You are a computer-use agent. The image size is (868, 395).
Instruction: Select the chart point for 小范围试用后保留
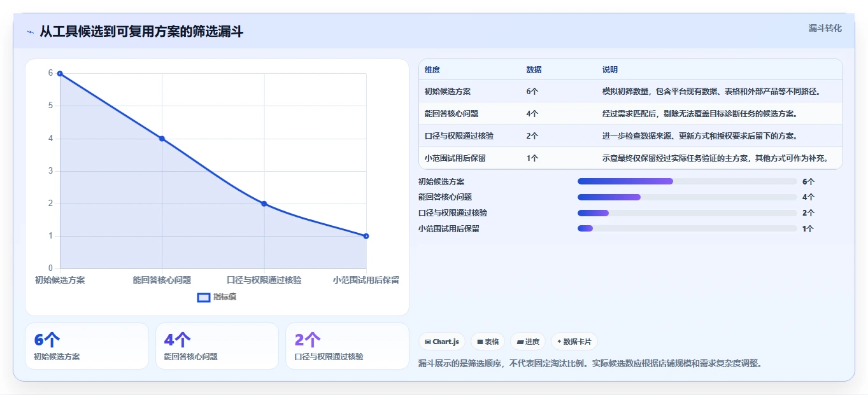click(x=366, y=236)
